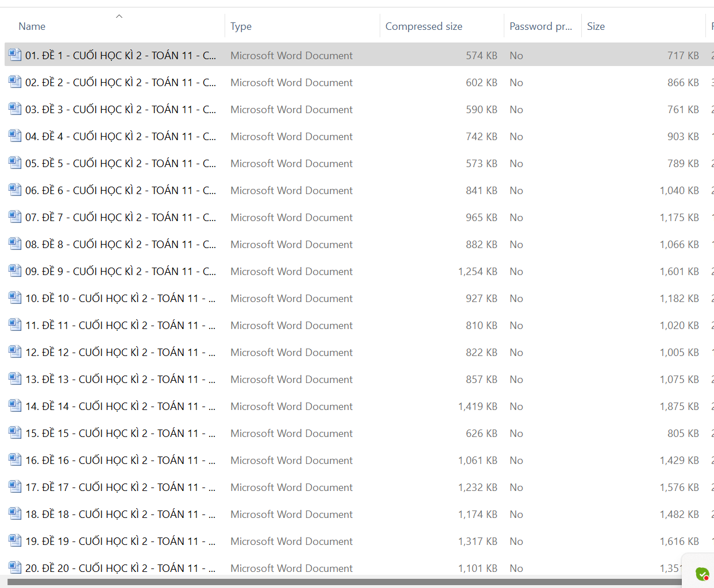
Task: Select the file icon for 13. ĐỀ 13
Action: [15, 379]
